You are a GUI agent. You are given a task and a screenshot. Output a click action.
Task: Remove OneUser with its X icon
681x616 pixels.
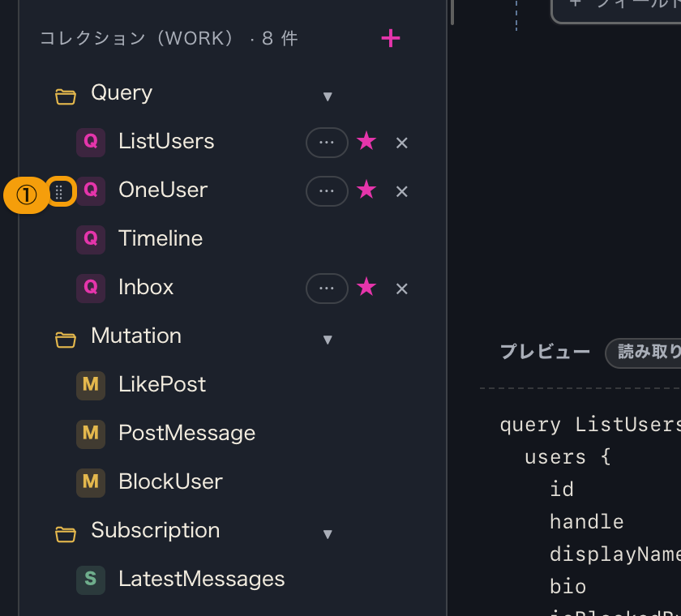coord(402,191)
